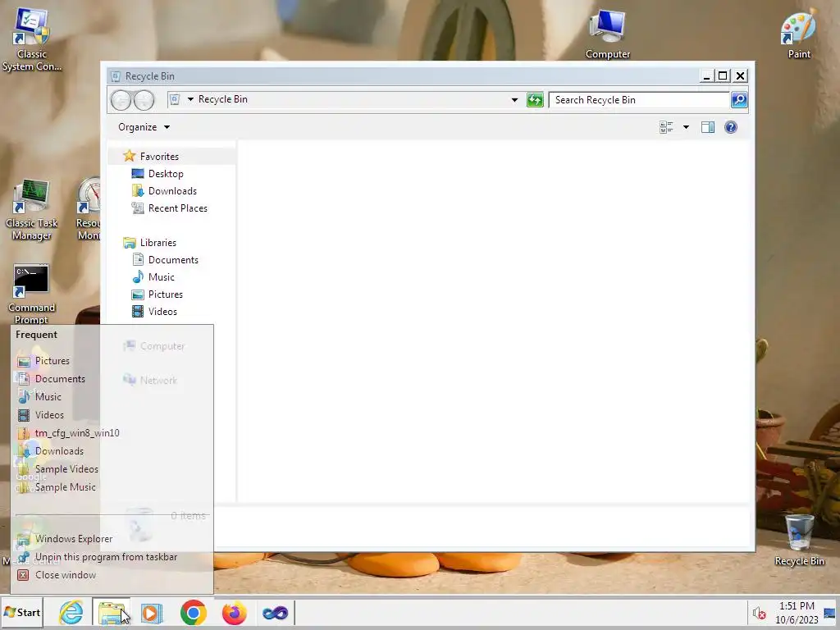Select Recent Places under Favorites
Image resolution: width=840 pixels, height=630 pixels.
click(x=169, y=208)
